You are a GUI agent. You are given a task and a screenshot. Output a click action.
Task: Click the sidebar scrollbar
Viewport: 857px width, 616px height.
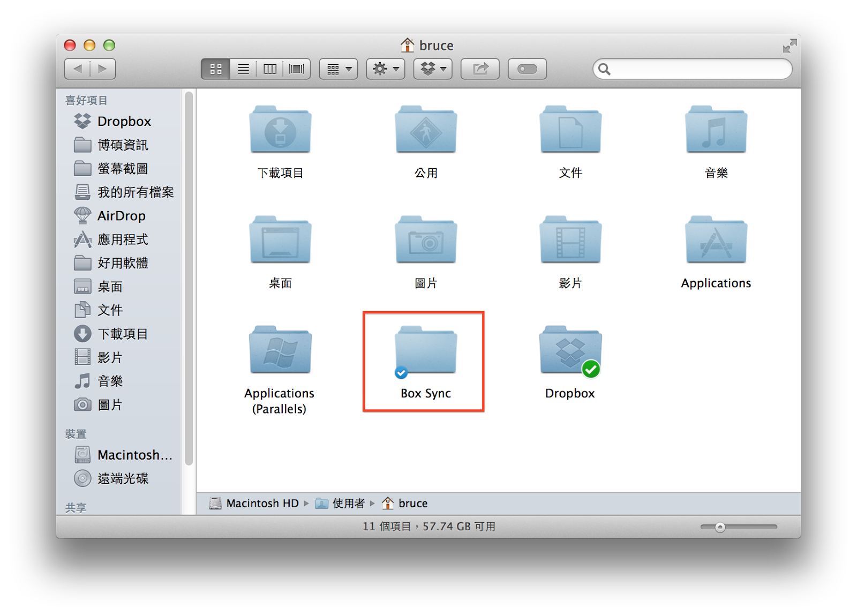189,279
